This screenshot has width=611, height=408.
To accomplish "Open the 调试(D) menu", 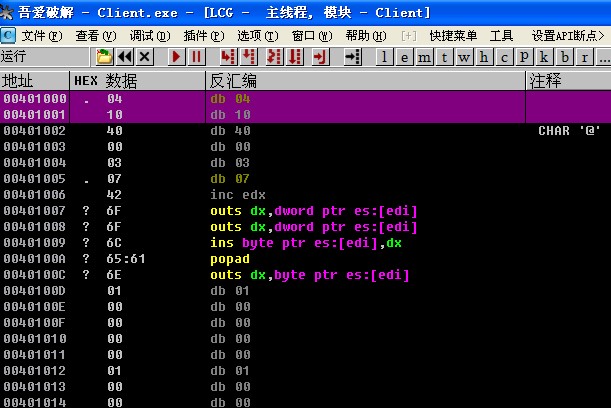I will click(x=150, y=36).
